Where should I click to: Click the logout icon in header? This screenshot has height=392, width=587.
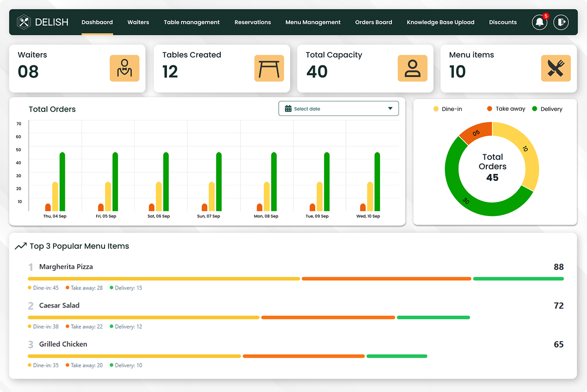[x=561, y=22]
